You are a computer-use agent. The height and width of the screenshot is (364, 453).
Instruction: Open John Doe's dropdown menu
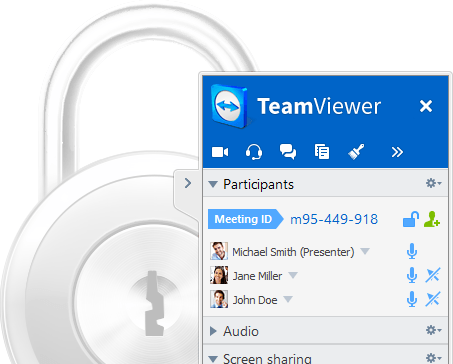point(288,299)
